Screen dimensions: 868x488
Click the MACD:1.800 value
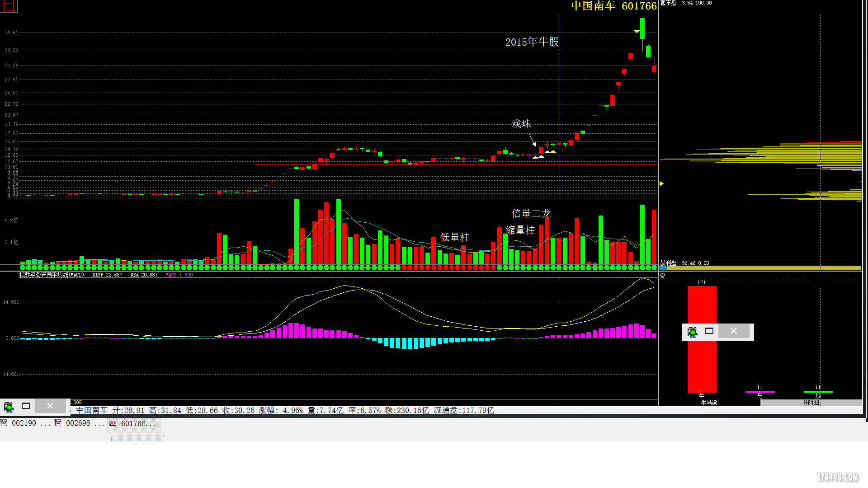[x=179, y=275]
